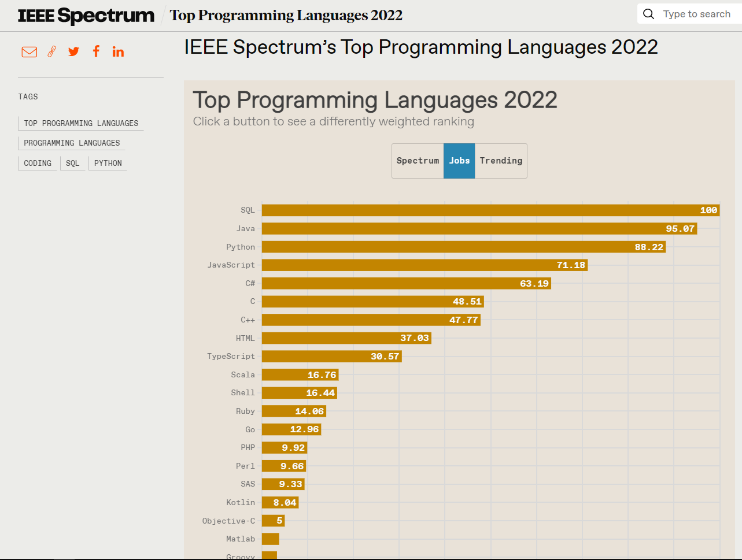This screenshot has width=742, height=560.
Task: Click the SAS bar showing 9.33
Action: [x=283, y=484]
